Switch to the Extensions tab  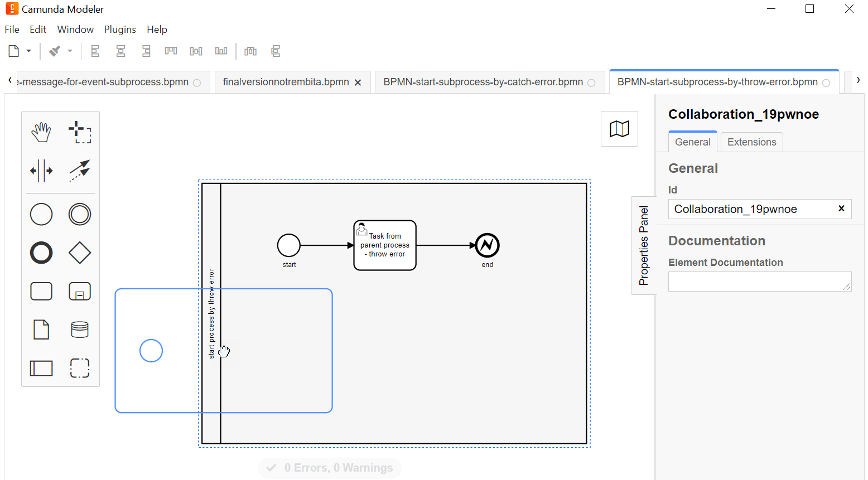(751, 142)
